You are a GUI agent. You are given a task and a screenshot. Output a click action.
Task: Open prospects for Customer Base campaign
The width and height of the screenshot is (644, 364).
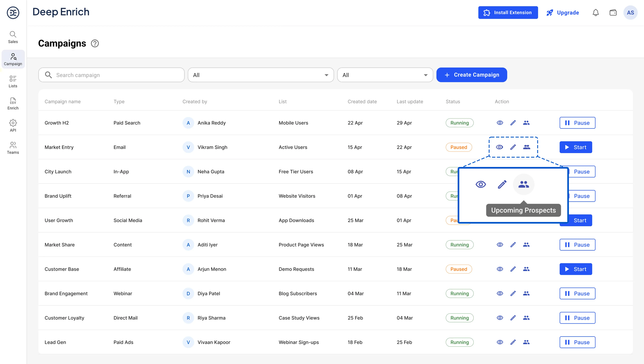[x=526, y=269]
